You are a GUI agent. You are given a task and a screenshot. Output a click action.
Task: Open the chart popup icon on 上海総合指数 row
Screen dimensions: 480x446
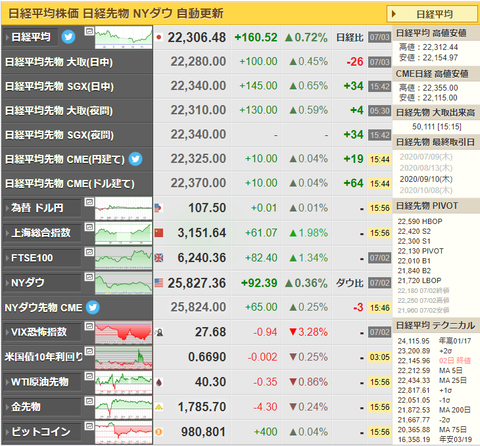pos(89,227)
